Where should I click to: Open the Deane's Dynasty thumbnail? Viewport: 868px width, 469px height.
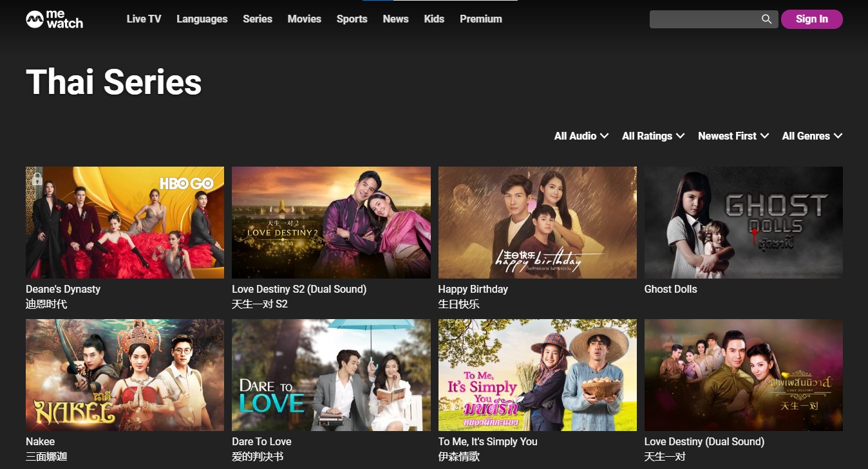pyautogui.click(x=125, y=223)
